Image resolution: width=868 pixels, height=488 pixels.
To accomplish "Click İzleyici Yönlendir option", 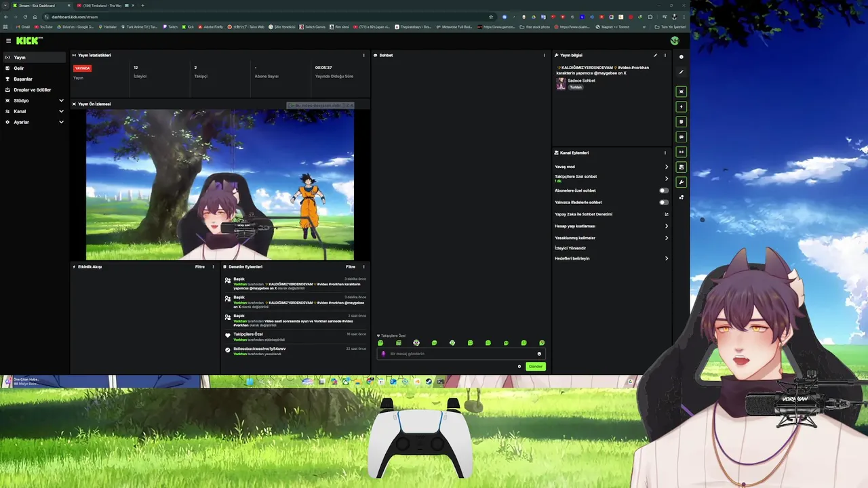I will (x=570, y=248).
